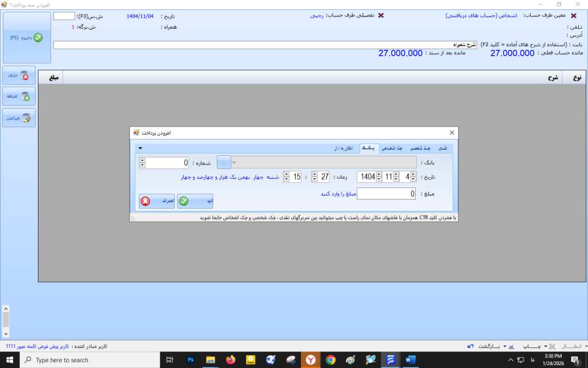Cancel the dialog with red انصراف button
Image resolution: width=588 pixels, height=368 pixels.
(x=157, y=201)
